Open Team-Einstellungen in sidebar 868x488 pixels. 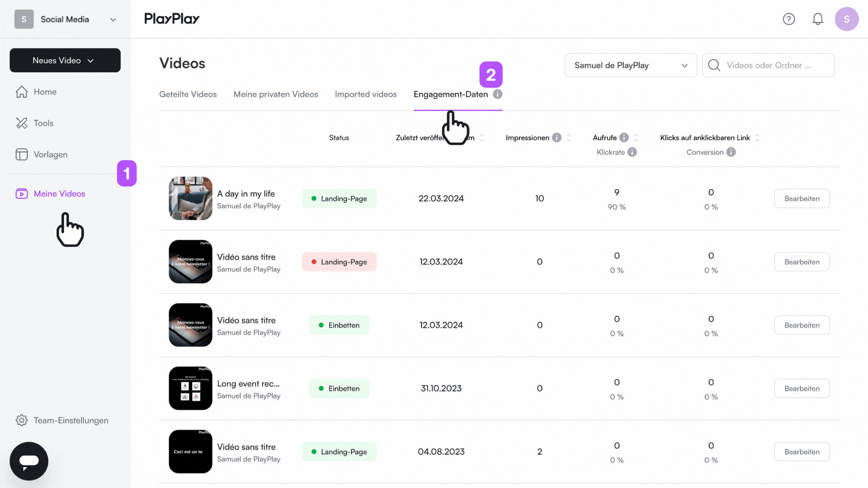[71, 420]
